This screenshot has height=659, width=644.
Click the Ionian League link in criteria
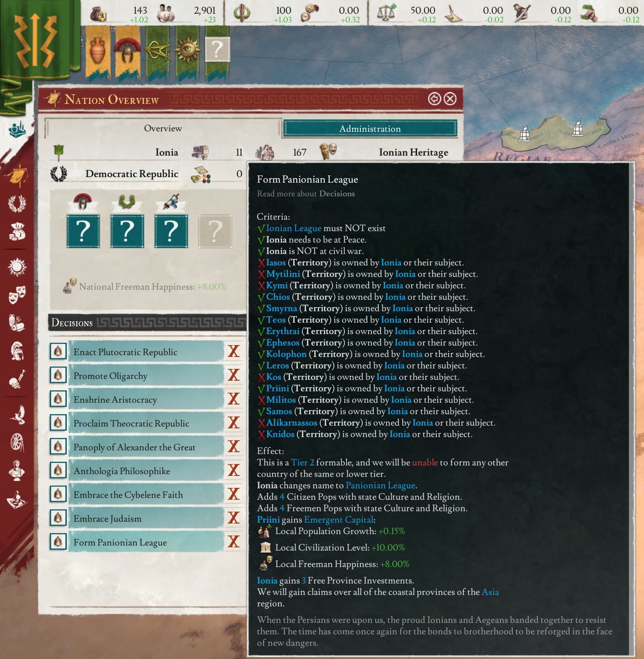pos(294,228)
